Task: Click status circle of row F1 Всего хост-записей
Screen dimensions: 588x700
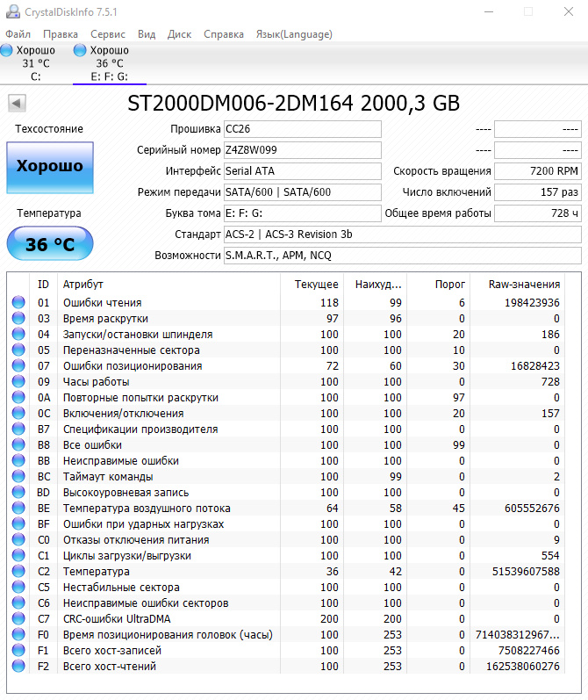Action: coord(18,650)
